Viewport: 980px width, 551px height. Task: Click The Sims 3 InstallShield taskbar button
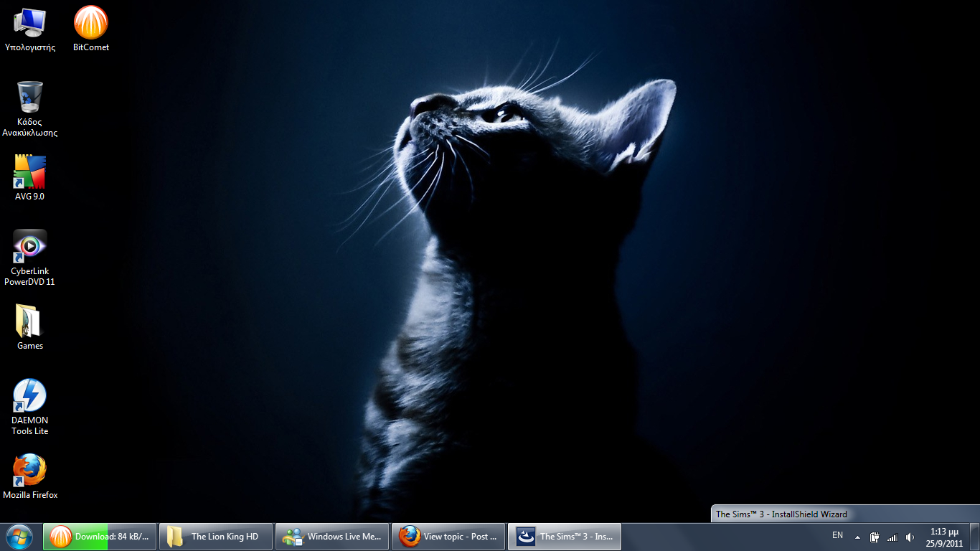pyautogui.click(x=565, y=537)
